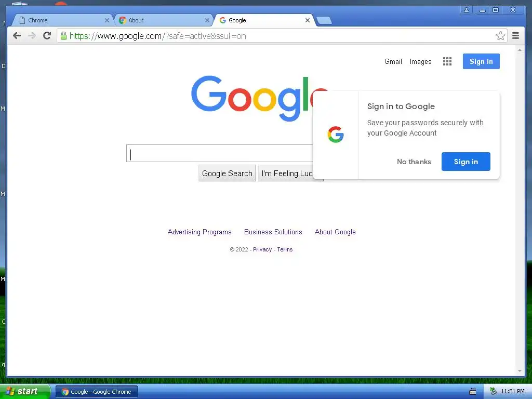
Task: Open a new tab with the new tab button
Action: [x=324, y=20]
